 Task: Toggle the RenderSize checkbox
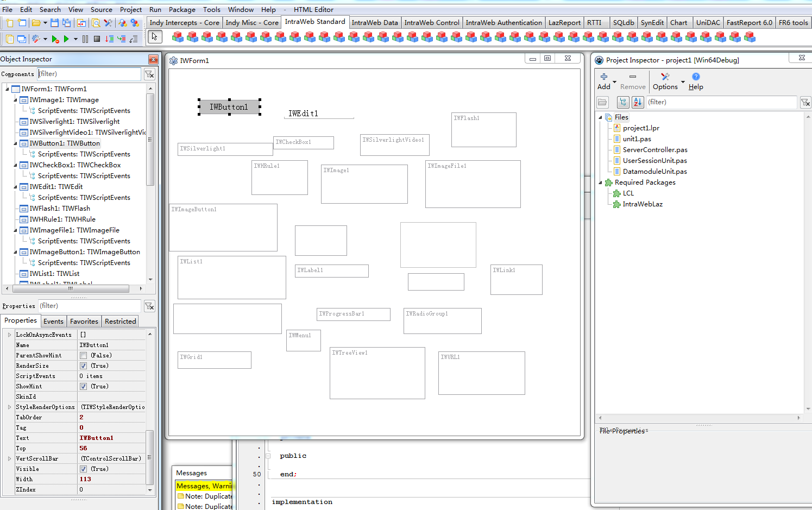(x=83, y=366)
